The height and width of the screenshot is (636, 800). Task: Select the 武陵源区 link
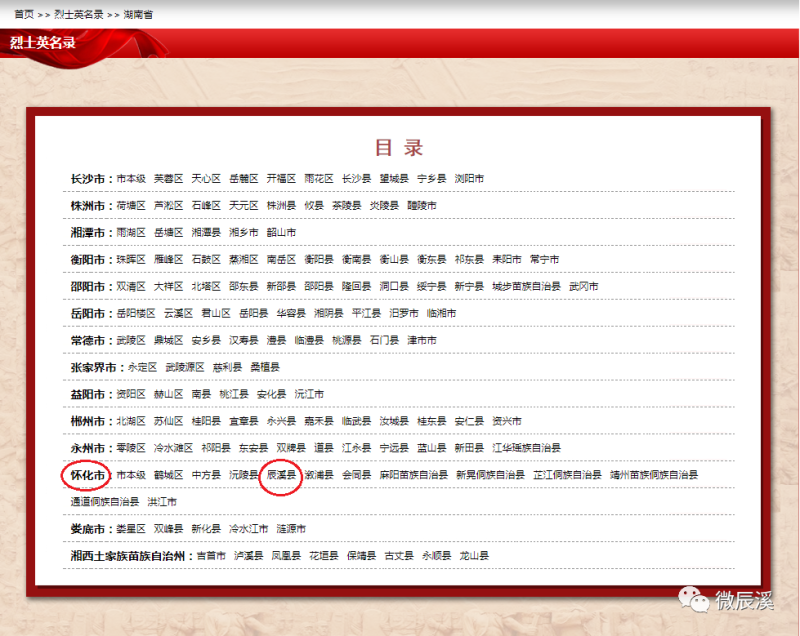185,367
